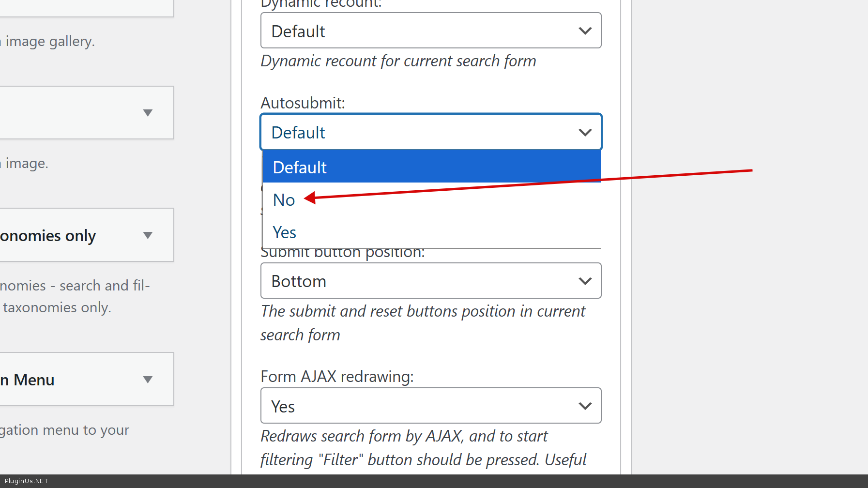Click chevron of Form AJAX redrawing dropdown
Viewport: 868px width, 488px height.
(585, 406)
